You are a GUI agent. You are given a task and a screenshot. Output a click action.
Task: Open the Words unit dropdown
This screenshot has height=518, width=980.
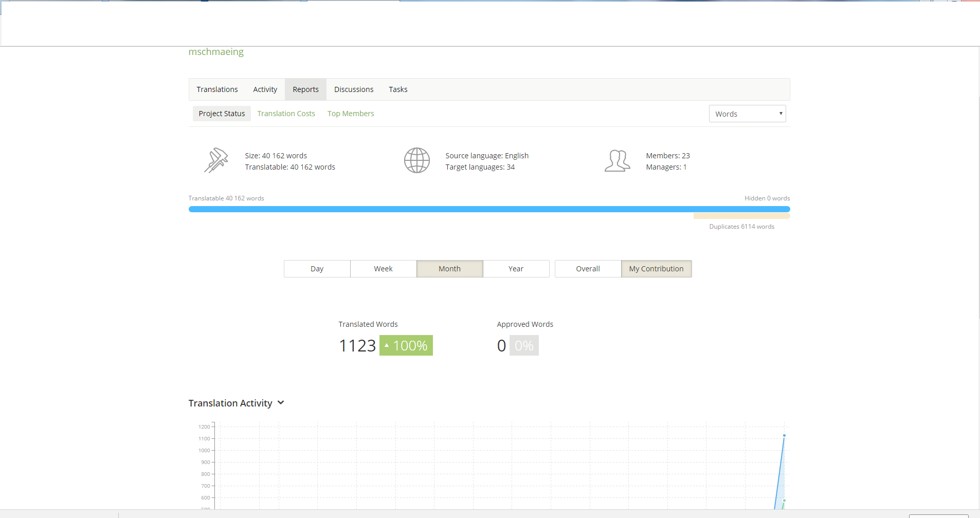click(x=747, y=114)
